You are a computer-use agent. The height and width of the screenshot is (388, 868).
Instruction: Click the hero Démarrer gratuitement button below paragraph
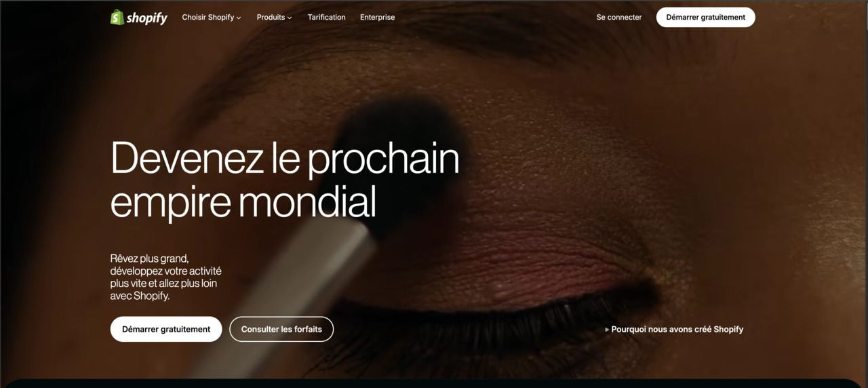click(166, 329)
